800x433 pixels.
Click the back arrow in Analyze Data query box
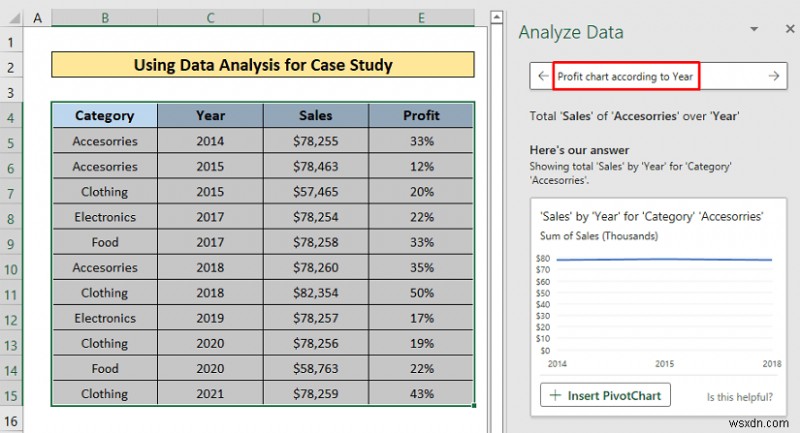[x=542, y=76]
